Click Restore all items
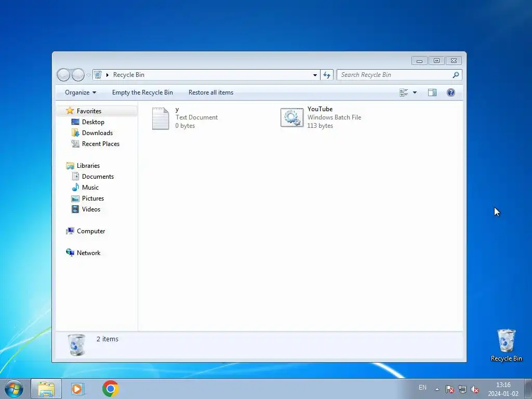Viewport: 532px width, 399px height. click(211, 92)
